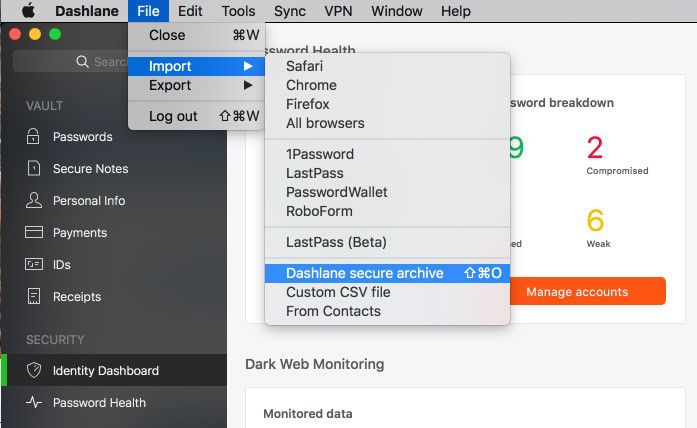Select Import in the File menu
This screenshot has height=428, width=697.
(196, 66)
